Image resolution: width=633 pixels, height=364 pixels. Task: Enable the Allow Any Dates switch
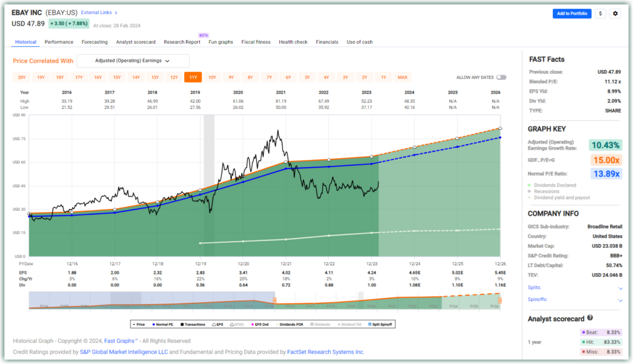coord(501,77)
